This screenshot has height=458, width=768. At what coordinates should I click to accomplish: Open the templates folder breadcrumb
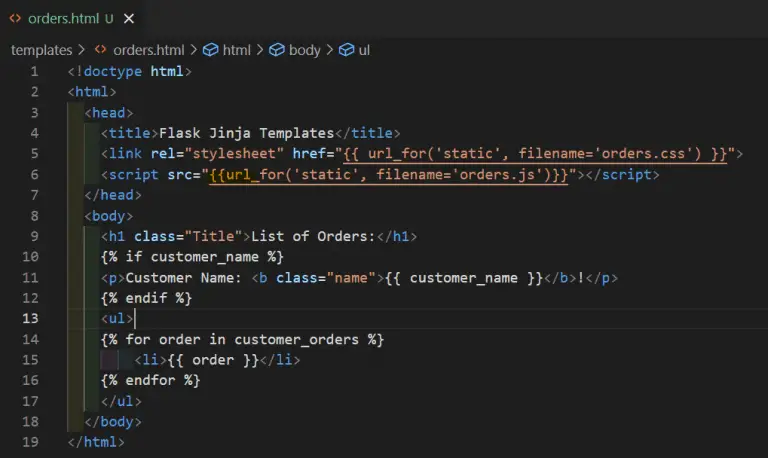(x=41, y=50)
